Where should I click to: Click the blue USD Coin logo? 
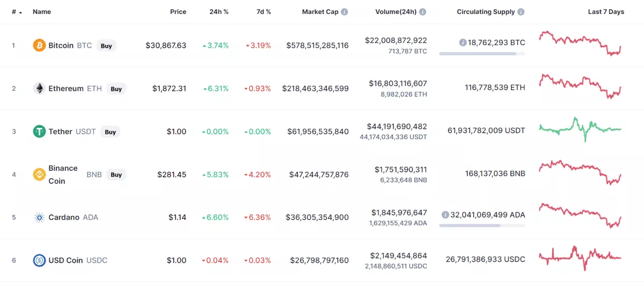click(x=39, y=261)
